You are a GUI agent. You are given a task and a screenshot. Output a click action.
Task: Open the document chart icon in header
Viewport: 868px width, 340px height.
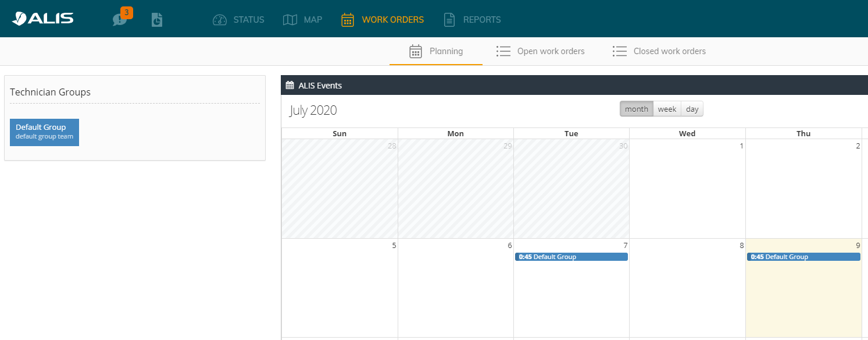(x=157, y=20)
